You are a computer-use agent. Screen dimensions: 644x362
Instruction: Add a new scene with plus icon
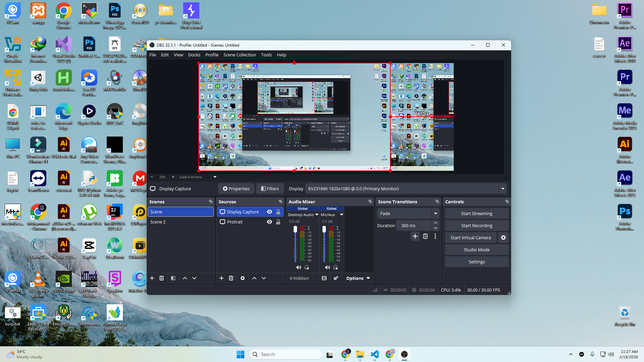(152, 278)
